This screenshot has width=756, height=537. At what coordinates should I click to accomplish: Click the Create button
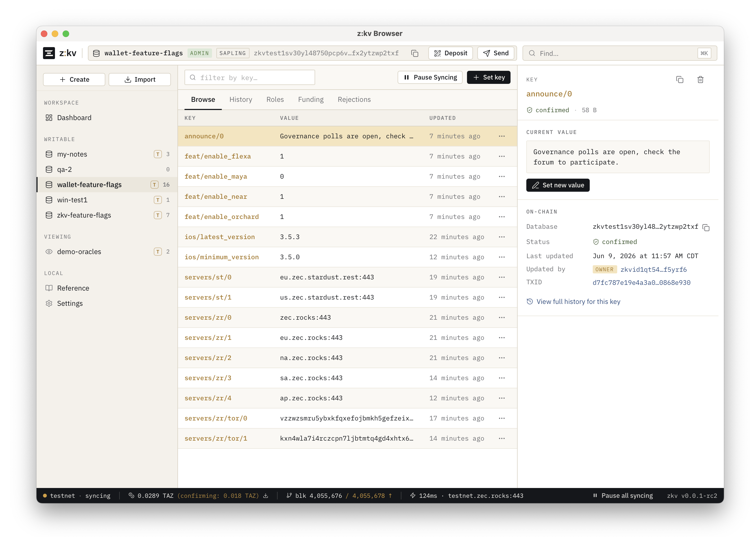pos(74,80)
